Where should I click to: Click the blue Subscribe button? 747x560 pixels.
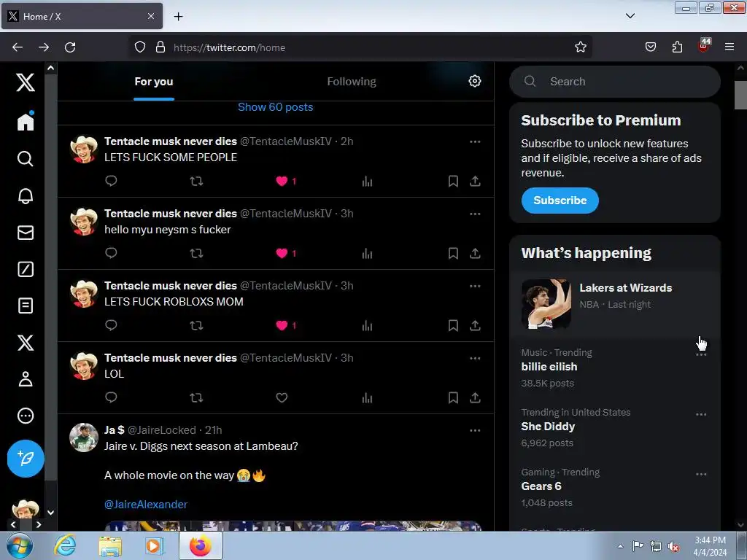click(560, 201)
